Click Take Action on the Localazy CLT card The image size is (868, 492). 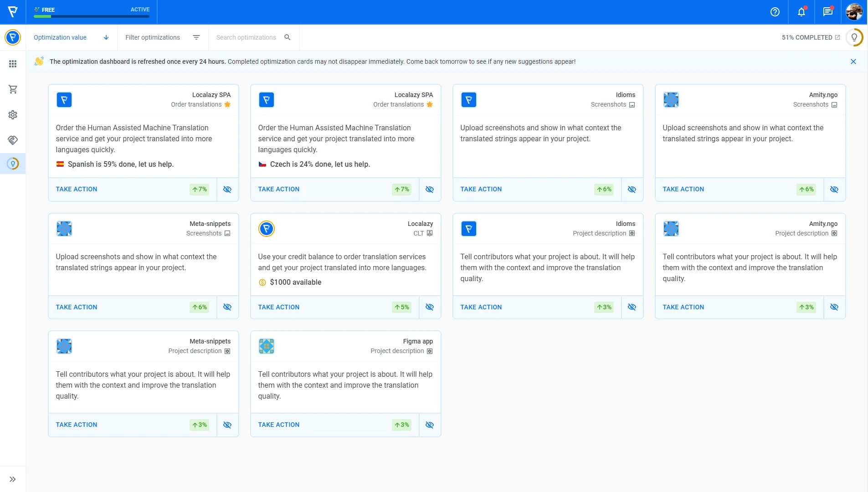pos(279,307)
